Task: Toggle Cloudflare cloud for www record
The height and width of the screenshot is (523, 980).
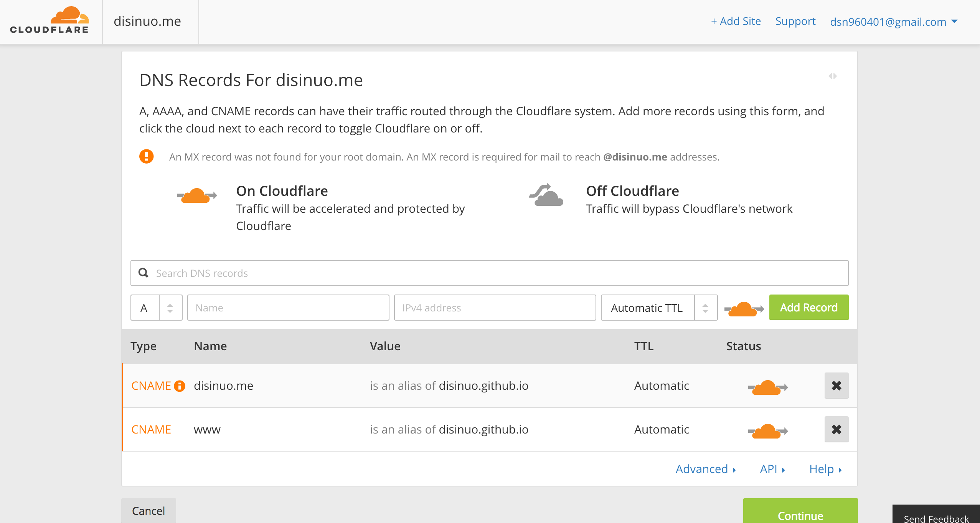Action: [768, 431]
